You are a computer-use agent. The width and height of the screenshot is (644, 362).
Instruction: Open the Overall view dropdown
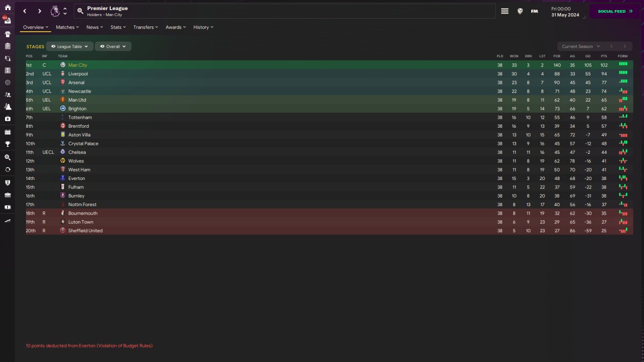[x=113, y=46]
